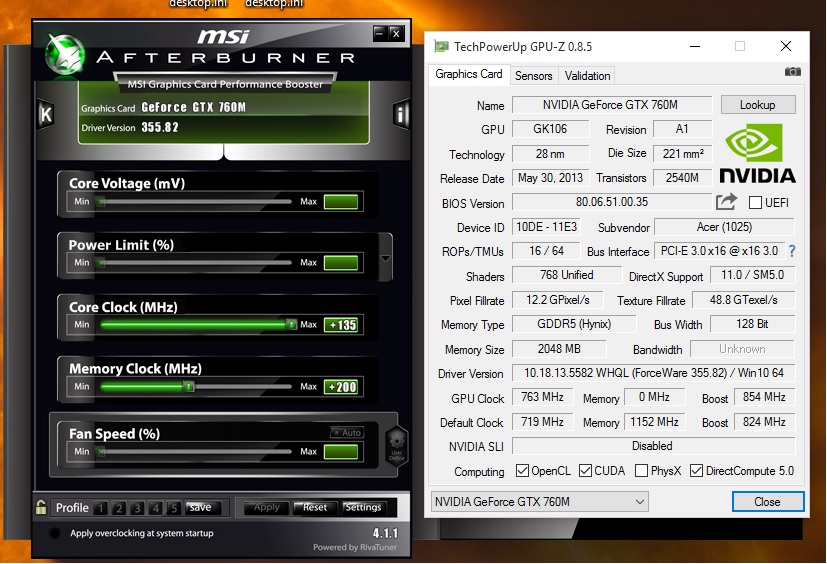Click the Afterburner green star logo
827x564 pixels.
[x=64, y=54]
